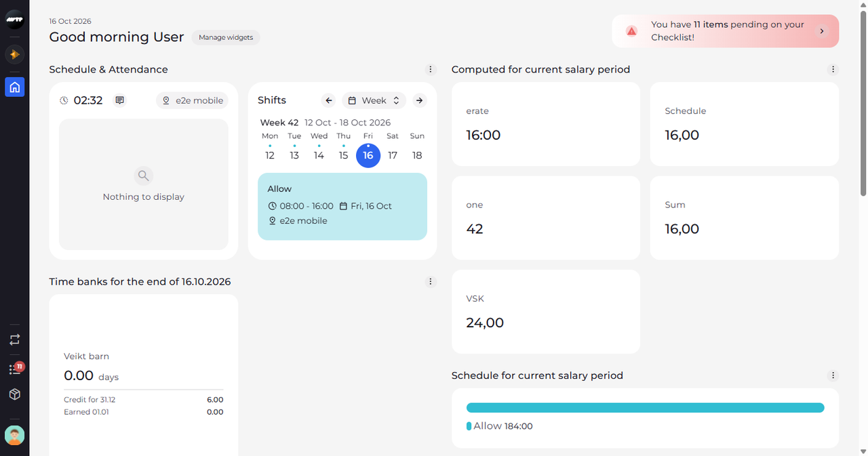Click the scrollbar up arrow
Viewport: 868px width, 456px height.
863,5
